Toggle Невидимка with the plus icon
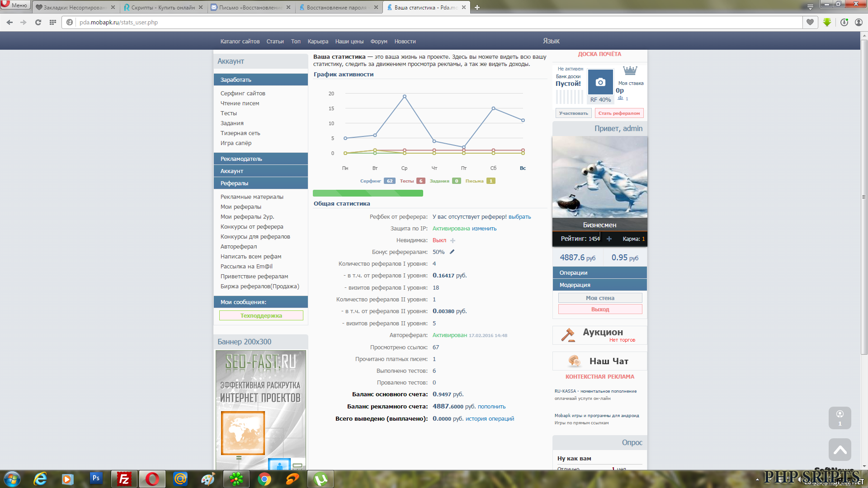Image resolution: width=868 pixels, height=488 pixels. point(453,240)
